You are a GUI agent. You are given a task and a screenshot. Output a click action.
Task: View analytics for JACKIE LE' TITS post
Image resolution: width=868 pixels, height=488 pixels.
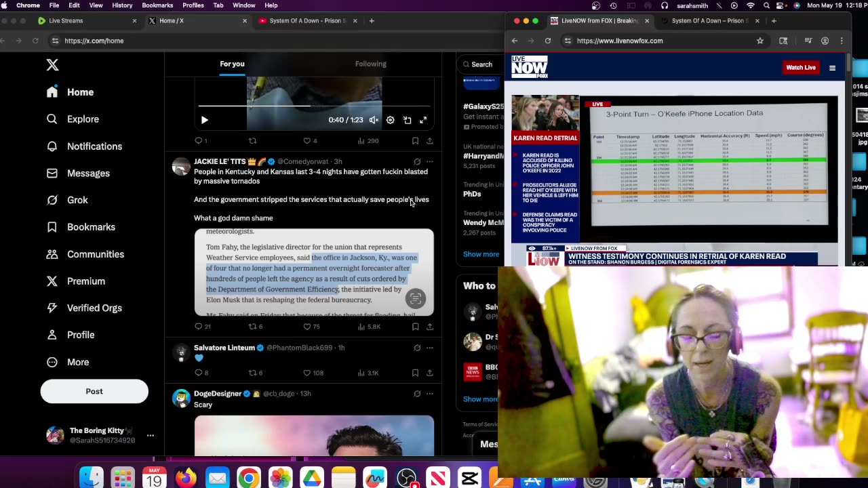(369, 327)
